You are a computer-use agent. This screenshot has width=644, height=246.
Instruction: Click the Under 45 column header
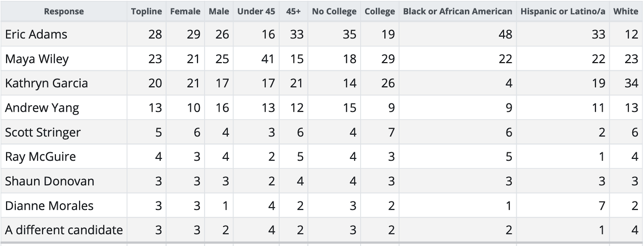click(x=256, y=11)
